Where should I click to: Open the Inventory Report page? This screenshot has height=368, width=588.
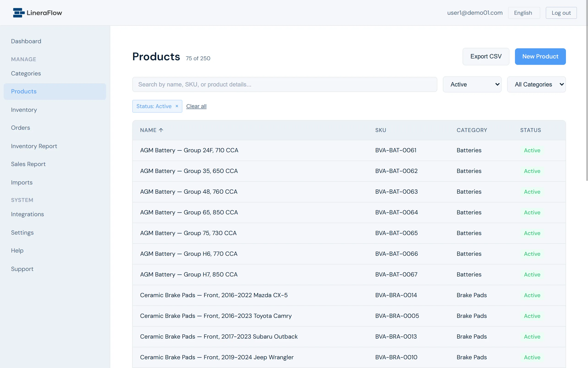[x=34, y=146]
